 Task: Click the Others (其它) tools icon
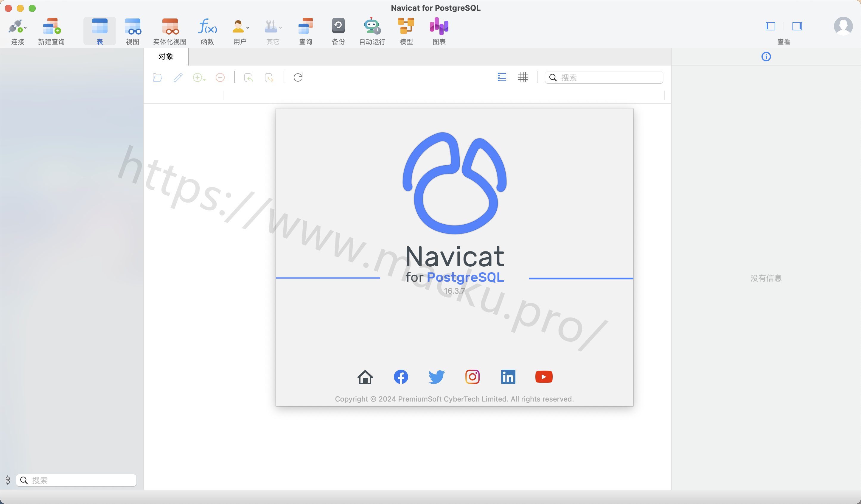271,26
